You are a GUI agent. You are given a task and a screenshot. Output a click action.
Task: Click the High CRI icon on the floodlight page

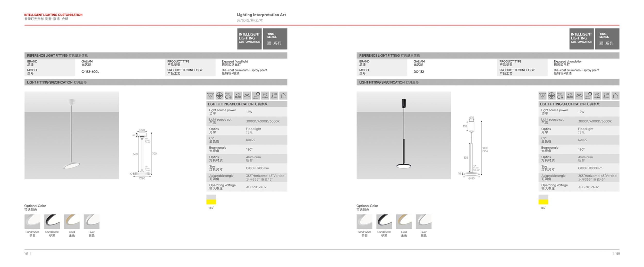click(x=228, y=95)
